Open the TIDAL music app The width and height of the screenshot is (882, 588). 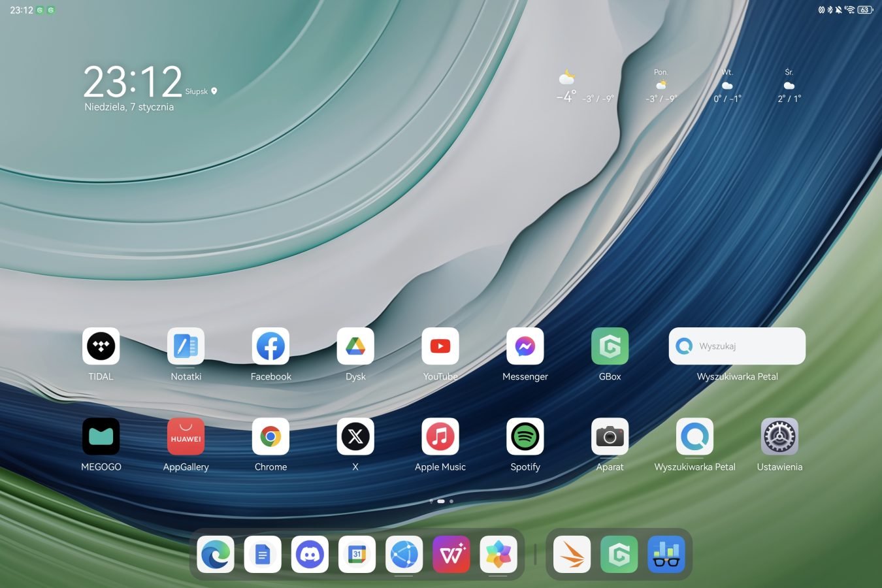click(101, 346)
